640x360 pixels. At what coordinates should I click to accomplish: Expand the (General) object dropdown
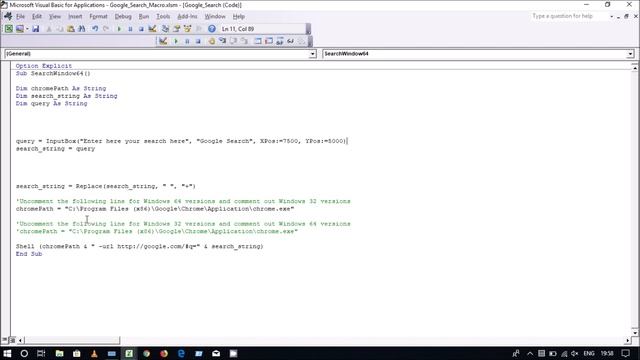tap(312, 54)
